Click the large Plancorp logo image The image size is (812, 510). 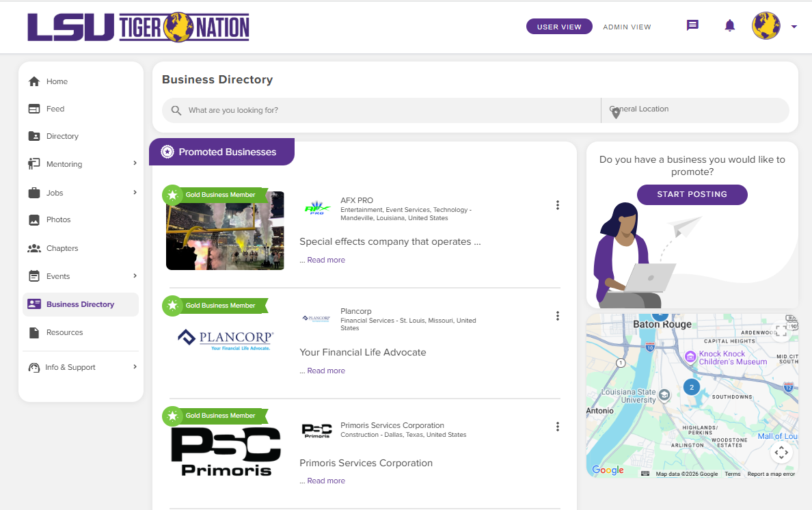(226, 339)
